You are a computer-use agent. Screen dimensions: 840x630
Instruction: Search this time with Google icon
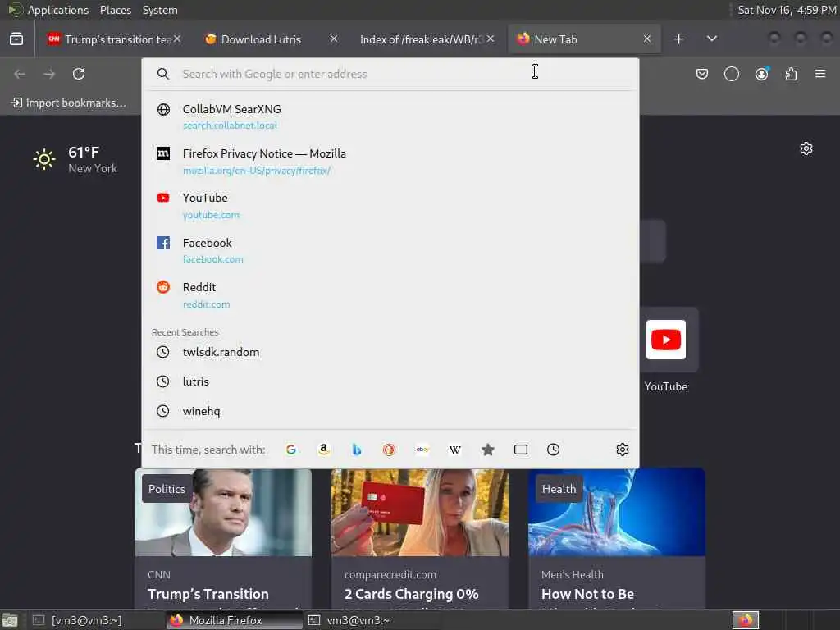[291, 450]
